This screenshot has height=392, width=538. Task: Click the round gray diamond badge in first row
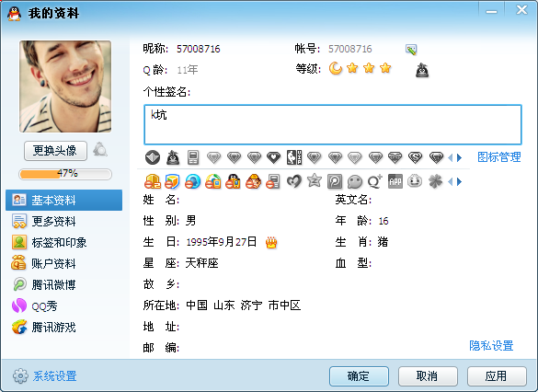[x=153, y=157]
